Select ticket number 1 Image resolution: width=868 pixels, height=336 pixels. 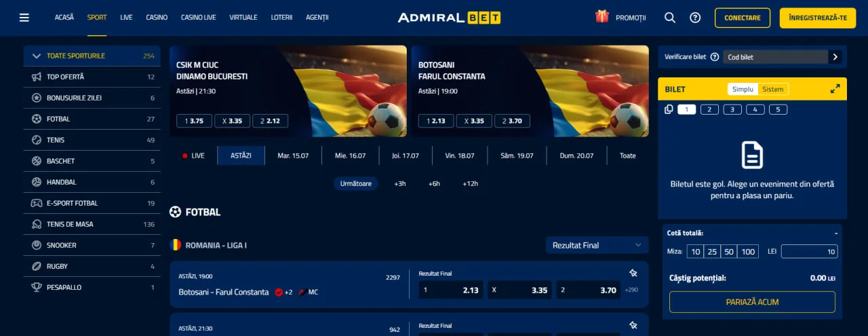[x=686, y=109]
